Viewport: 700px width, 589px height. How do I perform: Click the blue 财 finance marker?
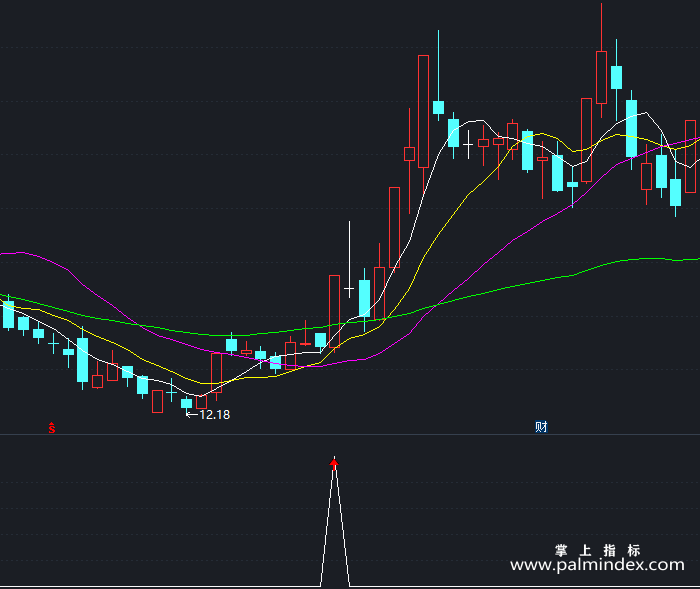(541, 427)
